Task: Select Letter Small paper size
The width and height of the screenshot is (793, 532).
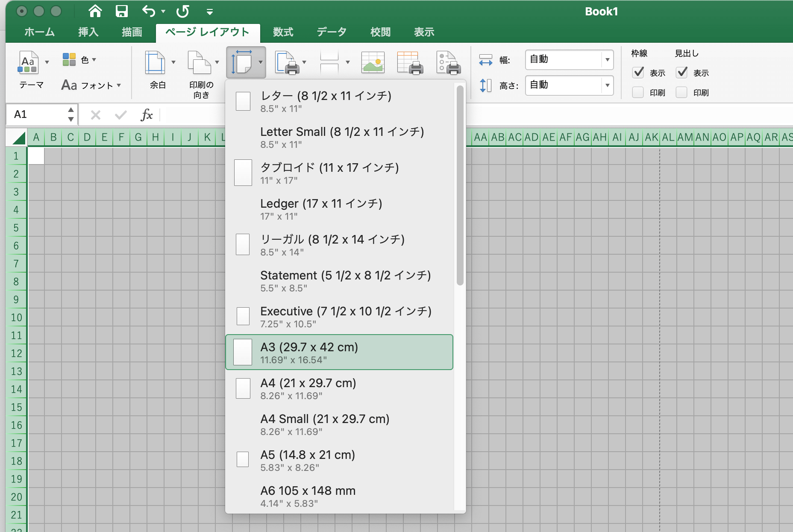Action: click(339, 137)
